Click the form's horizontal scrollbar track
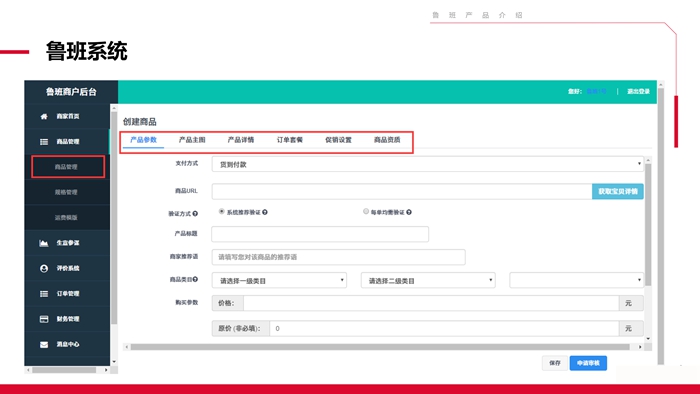 [x=380, y=347]
